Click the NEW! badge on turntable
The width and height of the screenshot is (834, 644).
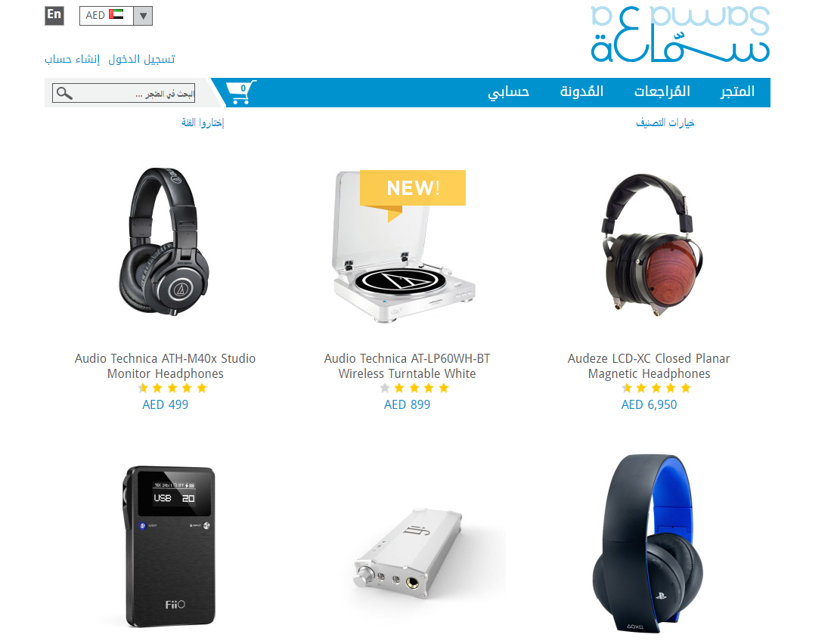point(413,187)
